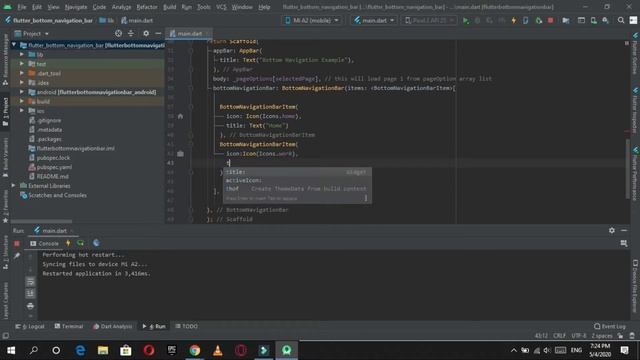Open the Terminal tool window
Image resolution: width=640 pixels, height=360 pixels.
click(69, 326)
